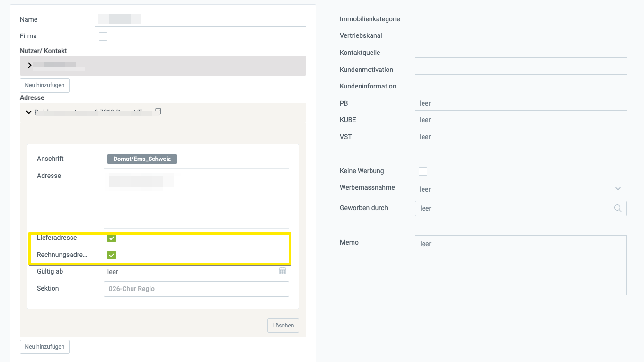Click the search icon in Geworben durch

pyautogui.click(x=618, y=208)
